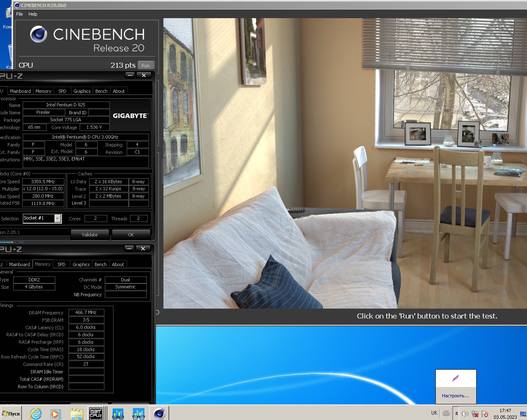Click the Level 2 cache value 2 x 2 MBytes

[x=109, y=196]
